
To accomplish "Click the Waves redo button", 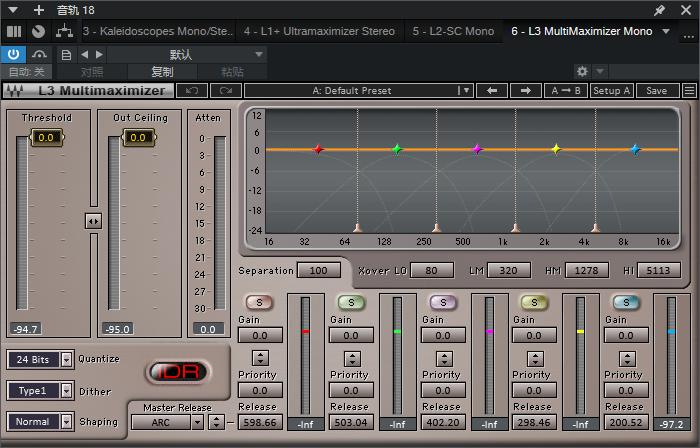I will click(x=226, y=91).
